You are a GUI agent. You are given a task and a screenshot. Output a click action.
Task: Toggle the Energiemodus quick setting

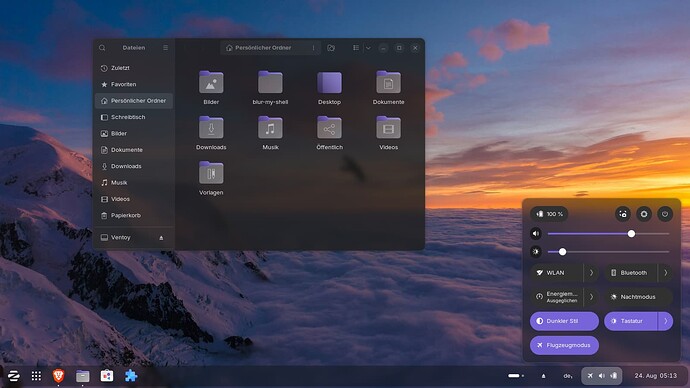coord(557,297)
